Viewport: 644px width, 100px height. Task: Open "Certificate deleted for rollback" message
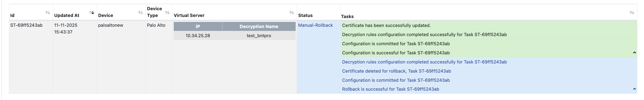tap(396, 71)
